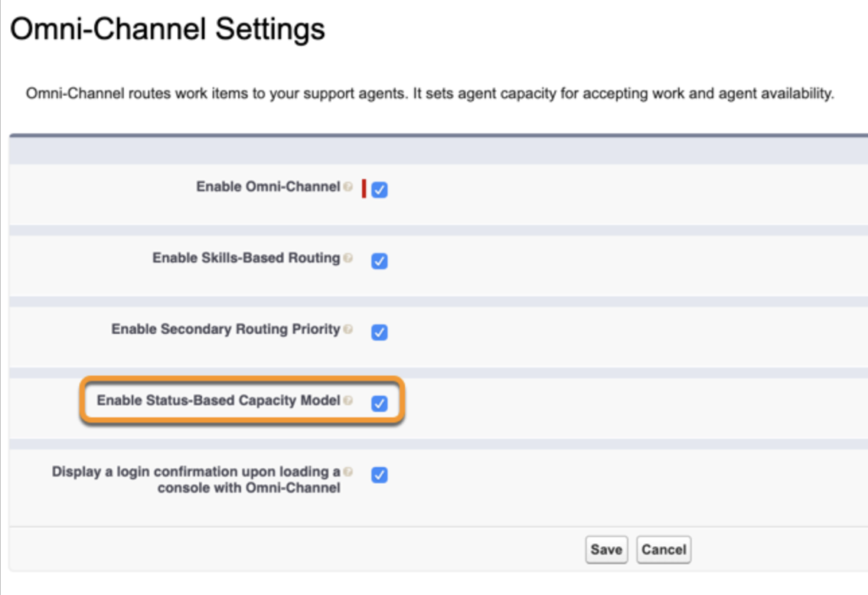The width and height of the screenshot is (868, 595).
Task: Click the Omni-Channel Settings page heading
Action: [166, 28]
